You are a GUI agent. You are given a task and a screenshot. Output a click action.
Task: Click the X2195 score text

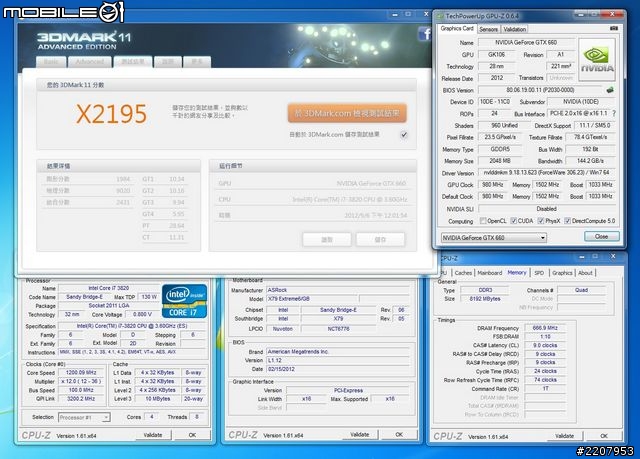click(x=111, y=114)
